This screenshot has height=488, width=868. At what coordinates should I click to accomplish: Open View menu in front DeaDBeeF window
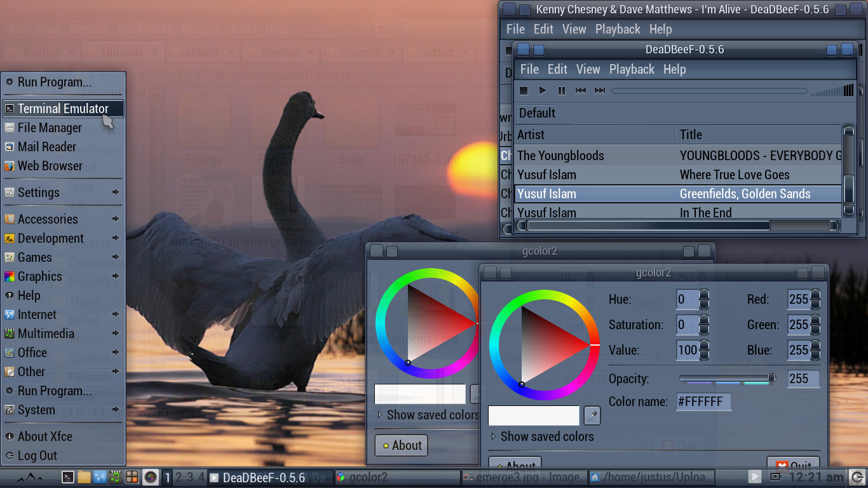588,69
